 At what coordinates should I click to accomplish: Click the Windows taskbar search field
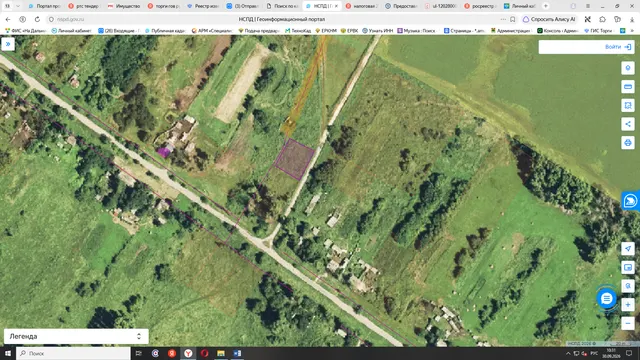[73, 353]
